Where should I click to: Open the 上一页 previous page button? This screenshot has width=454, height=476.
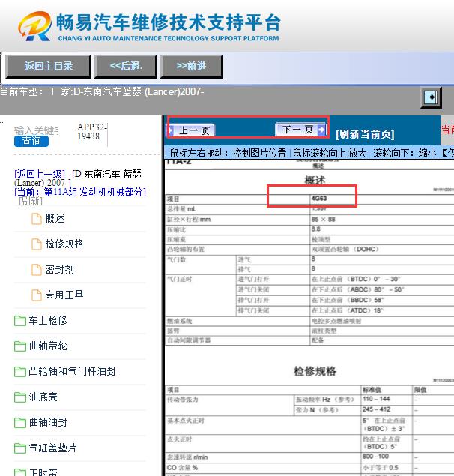(192, 130)
